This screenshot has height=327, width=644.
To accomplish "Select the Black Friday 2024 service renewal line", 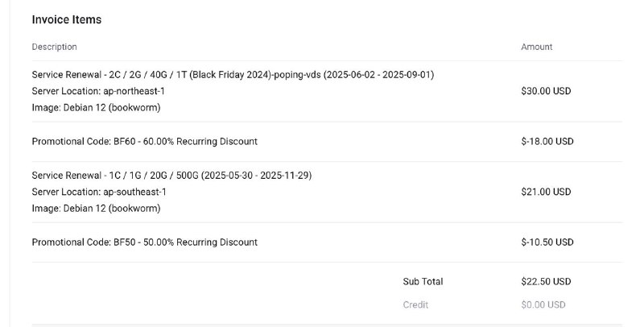I will (x=233, y=75).
